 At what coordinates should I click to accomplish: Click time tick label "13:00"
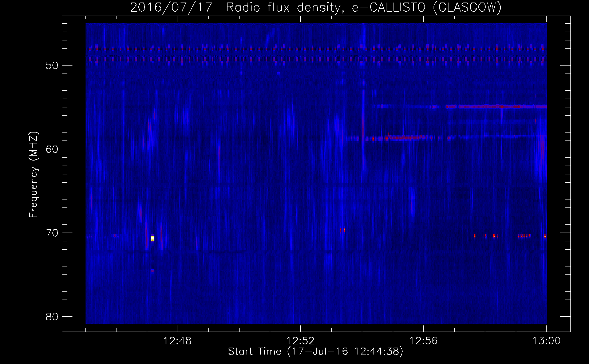(546, 341)
